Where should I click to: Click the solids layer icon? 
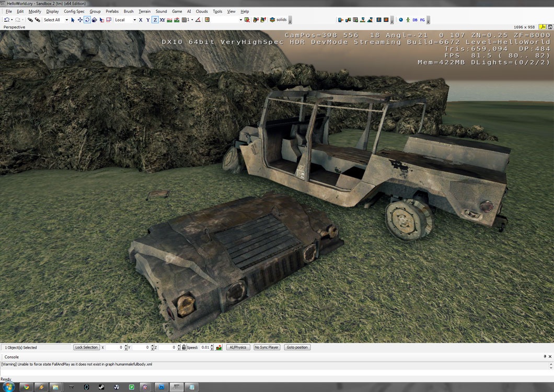click(272, 20)
